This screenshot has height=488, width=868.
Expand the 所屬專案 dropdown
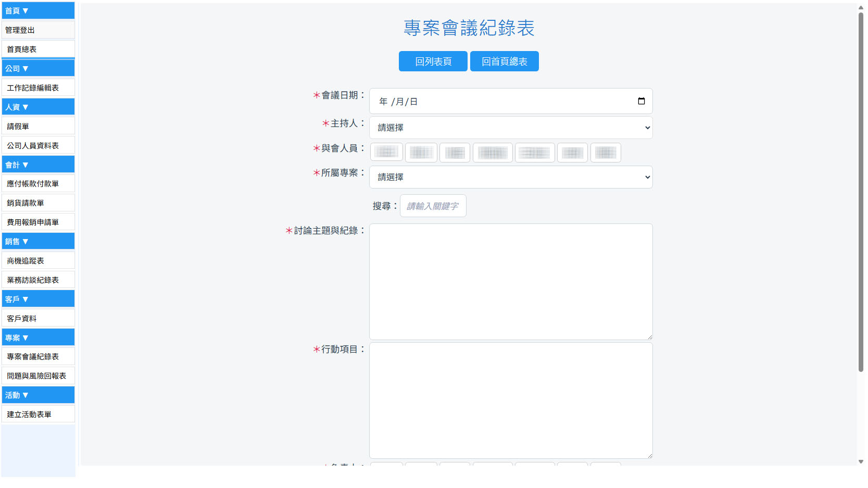(511, 177)
